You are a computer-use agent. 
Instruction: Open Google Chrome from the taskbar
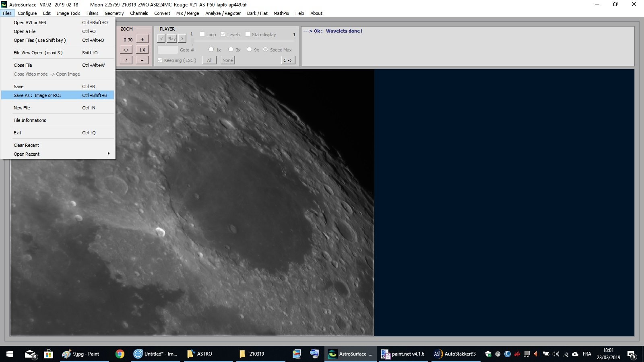120,354
